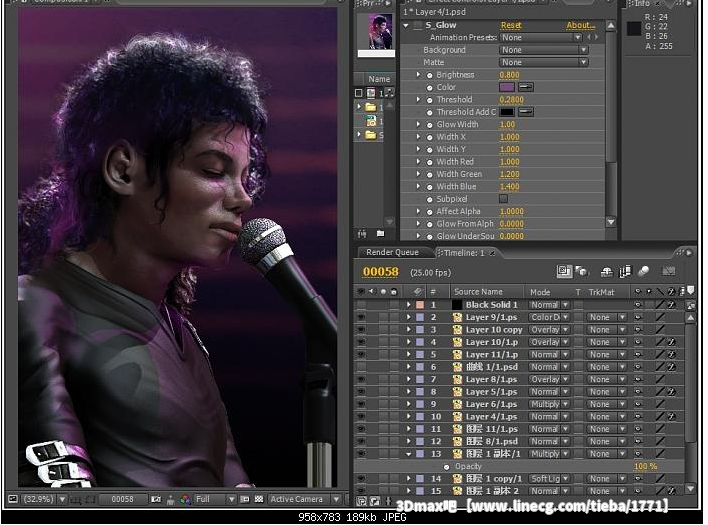Image resolution: width=708 pixels, height=525 pixels.
Task: Expand the Threshold property
Action: pos(418,99)
